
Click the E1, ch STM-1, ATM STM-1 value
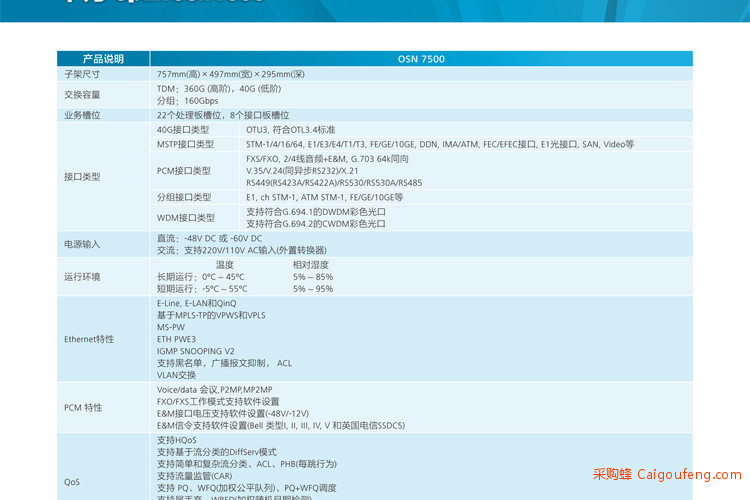pyautogui.click(x=324, y=197)
